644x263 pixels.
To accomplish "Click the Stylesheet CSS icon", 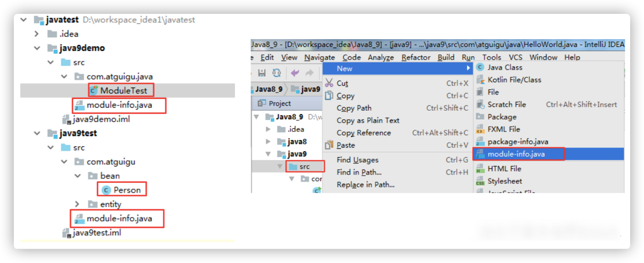I will (x=480, y=181).
